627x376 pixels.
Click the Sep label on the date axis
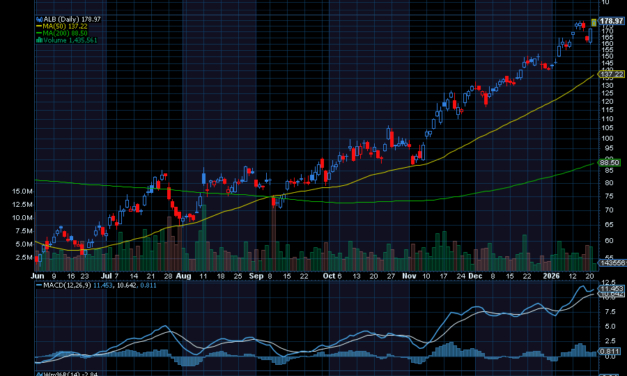(x=256, y=276)
